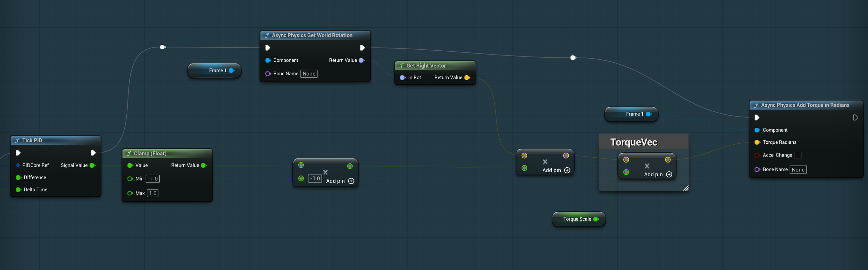Click Get World Rotation Return Value pin

click(x=362, y=60)
